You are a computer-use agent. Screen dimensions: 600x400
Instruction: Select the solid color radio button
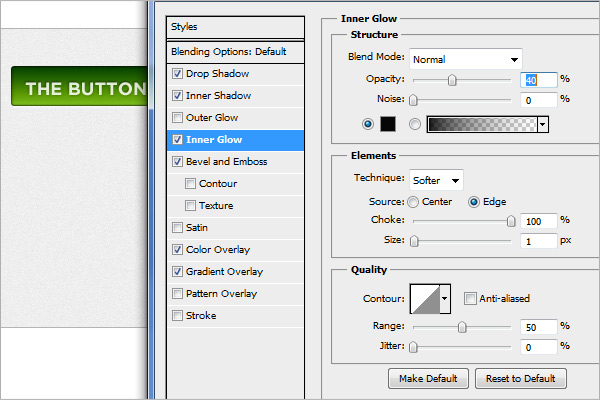[368, 124]
